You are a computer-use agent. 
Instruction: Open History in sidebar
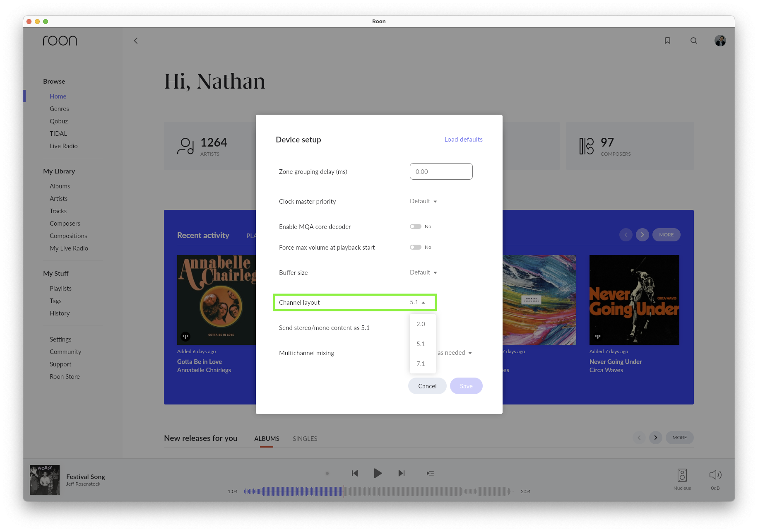click(x=60, y=313)
